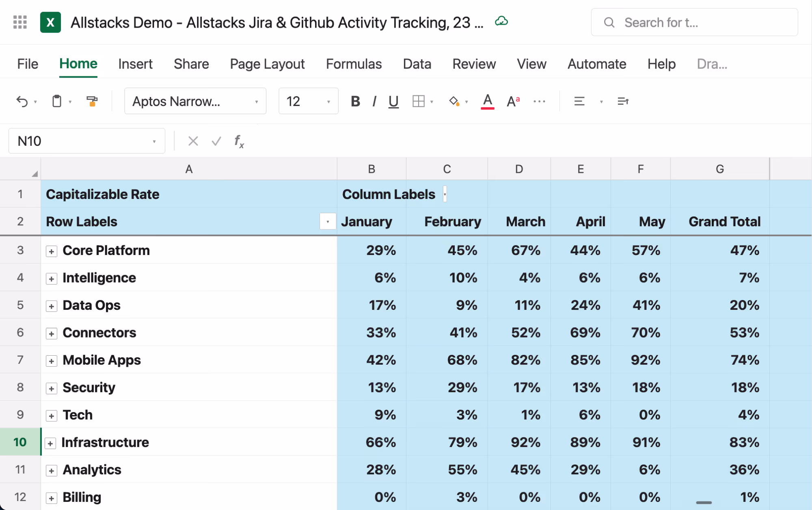Expand the Analytics row

[51, 471]
